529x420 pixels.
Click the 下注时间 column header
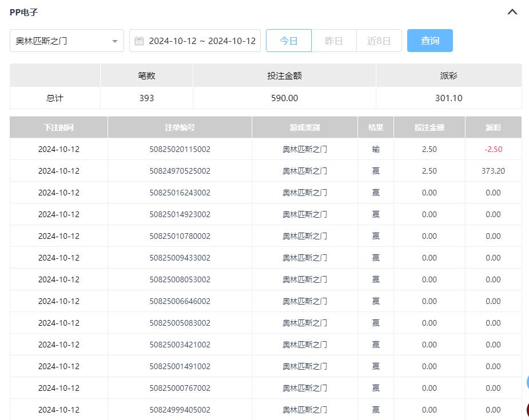click(x=58, y=127)
